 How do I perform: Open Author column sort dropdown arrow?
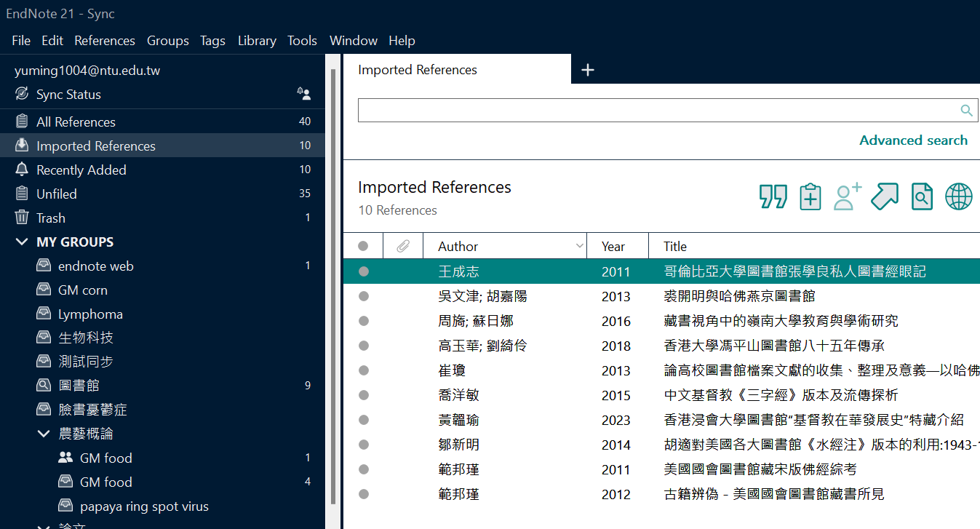pos(580,246)
